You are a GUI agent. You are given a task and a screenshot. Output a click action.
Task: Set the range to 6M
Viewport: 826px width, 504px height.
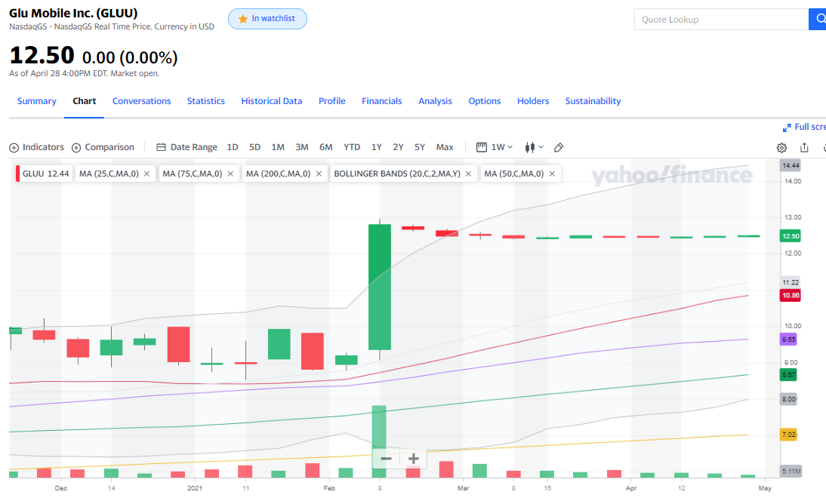pos(325,147)
